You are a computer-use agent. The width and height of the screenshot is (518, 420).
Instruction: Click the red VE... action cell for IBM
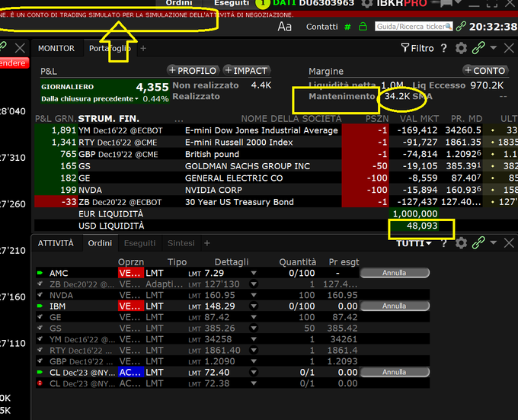[x=131, y=306]
